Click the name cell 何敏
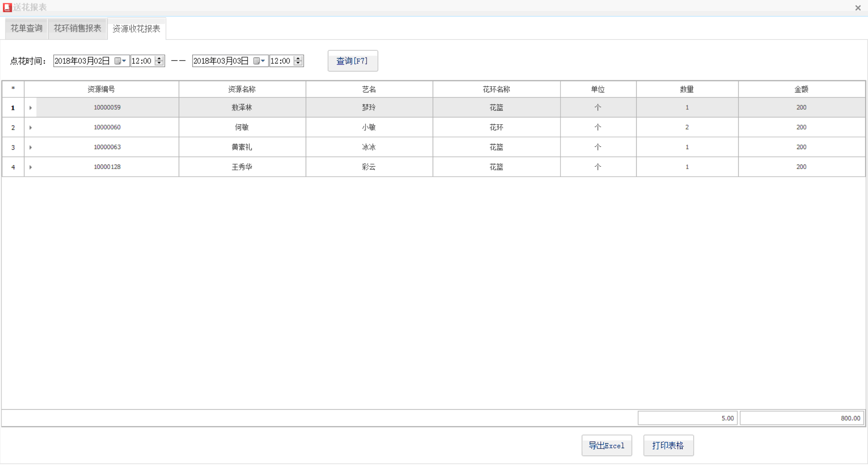868x465 pixels. pos(242,127)
